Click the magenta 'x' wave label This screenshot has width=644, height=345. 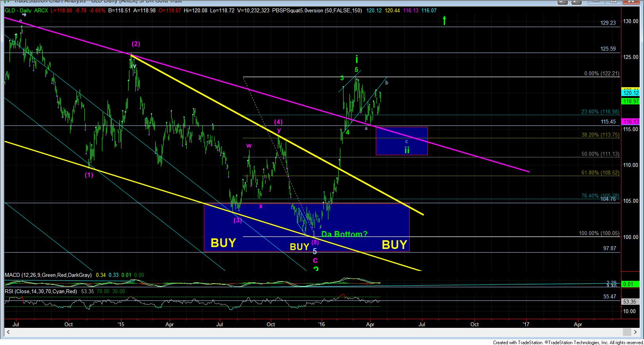261,206
